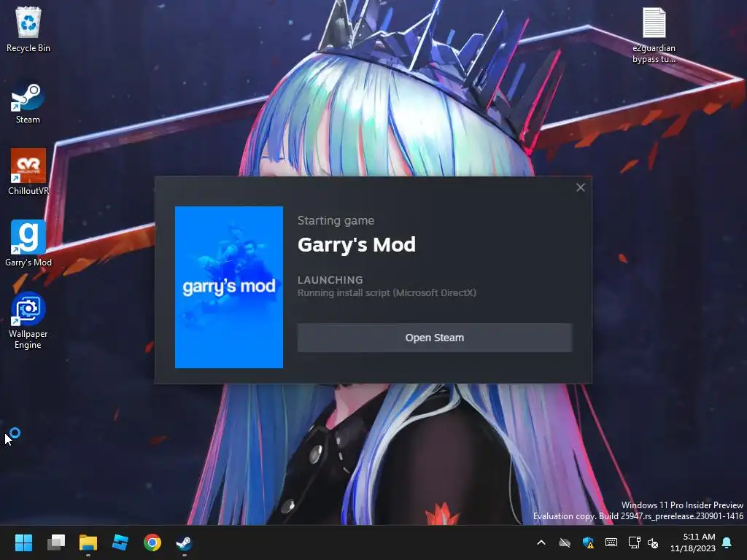This screenshot has height=560, width=747.
Task: Open the Recycle Bin desktop icon
Action: 28,29
